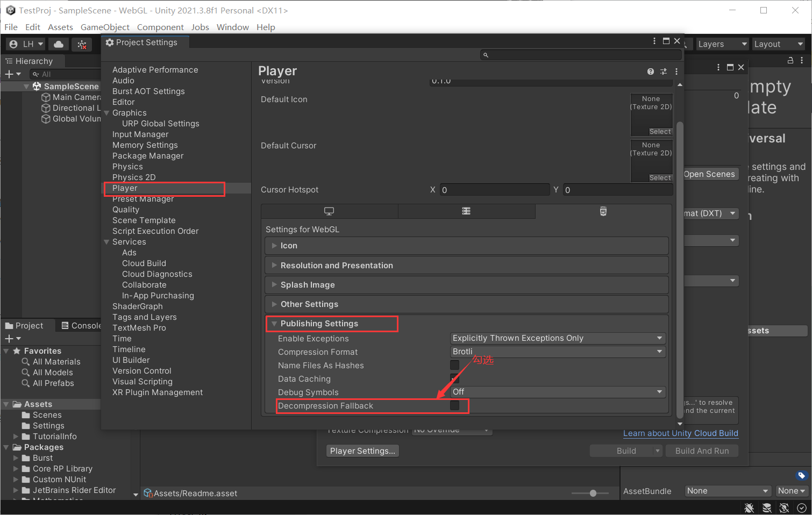
Task: Select Tags and Layers settings entry
Action: [144, 317]
